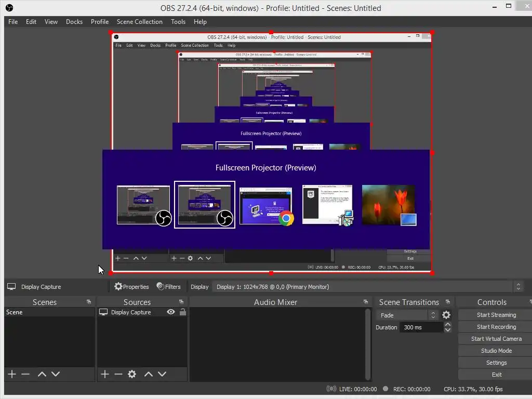Toggle visibility eye of Display Capture source

click(x=171, y=312)
